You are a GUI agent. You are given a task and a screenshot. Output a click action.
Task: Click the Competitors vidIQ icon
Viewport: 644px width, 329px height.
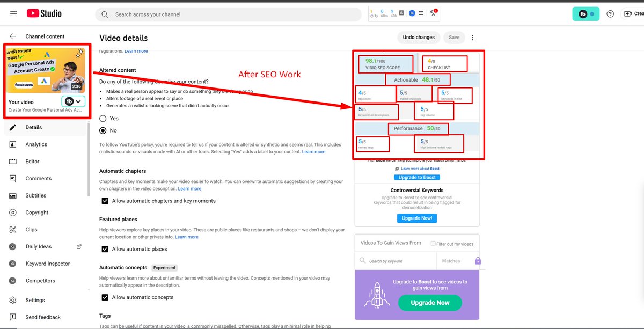pyautogui.click(x=13, y=281)
